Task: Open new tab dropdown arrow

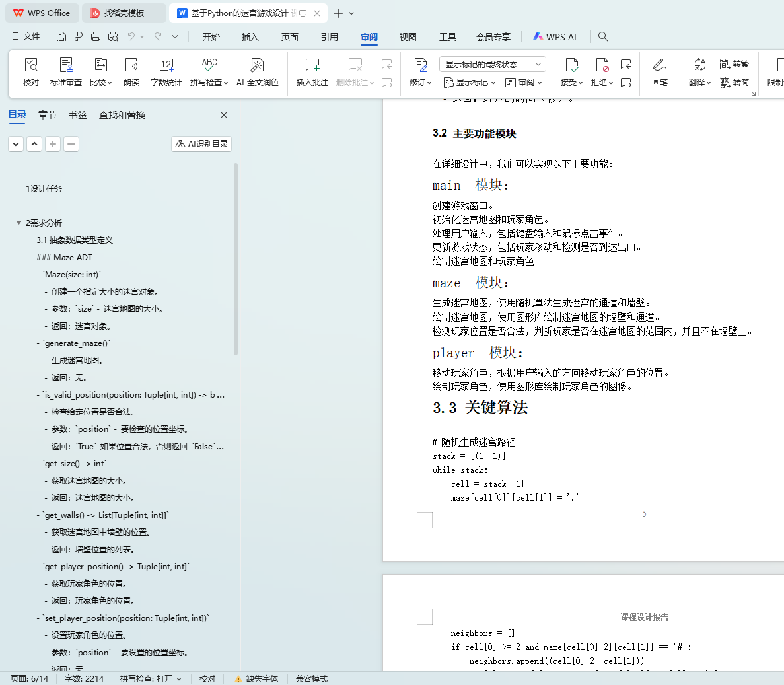Action: [351, 13]
